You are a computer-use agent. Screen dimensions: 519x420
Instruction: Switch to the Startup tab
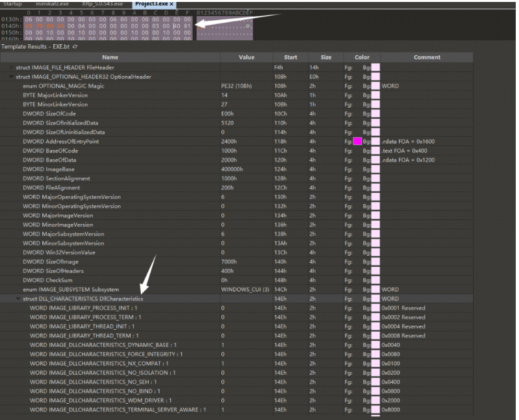click(x=12, y=4)
